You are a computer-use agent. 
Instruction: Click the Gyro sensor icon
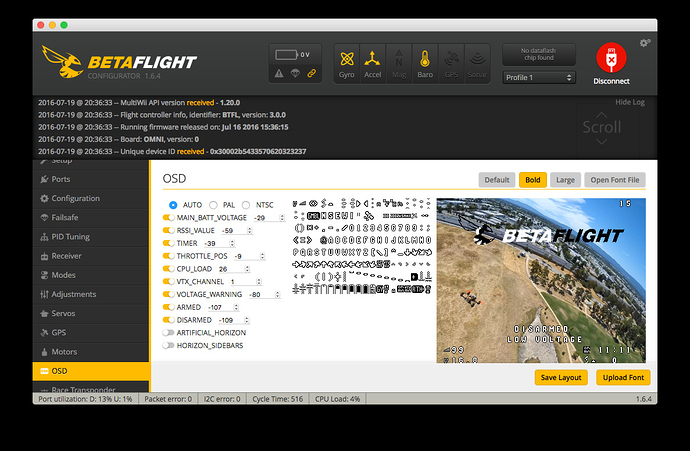click(346, 63)
